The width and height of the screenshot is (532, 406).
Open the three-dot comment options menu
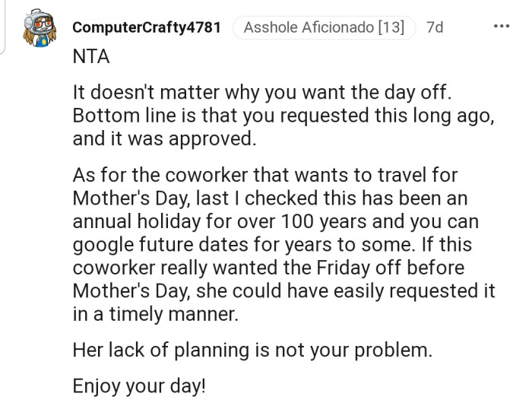tap(502, 27)
